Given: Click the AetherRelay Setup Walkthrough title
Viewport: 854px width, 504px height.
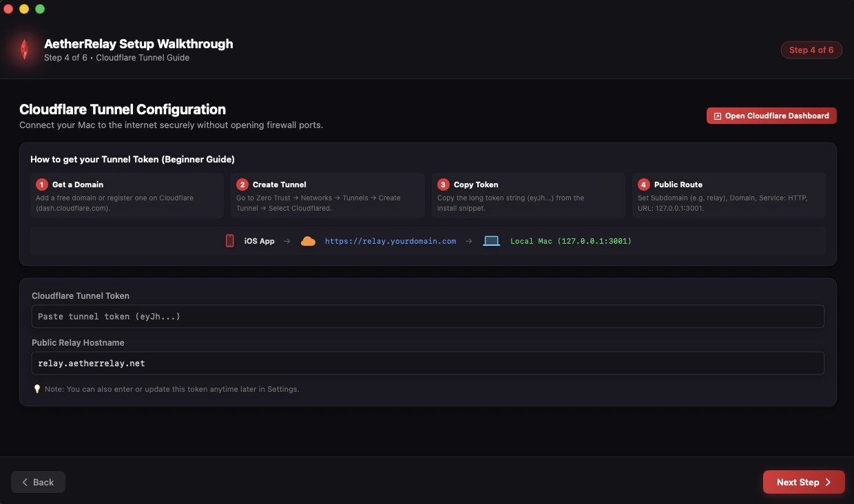Looking at the screenshot, I should tap(138, 44).
